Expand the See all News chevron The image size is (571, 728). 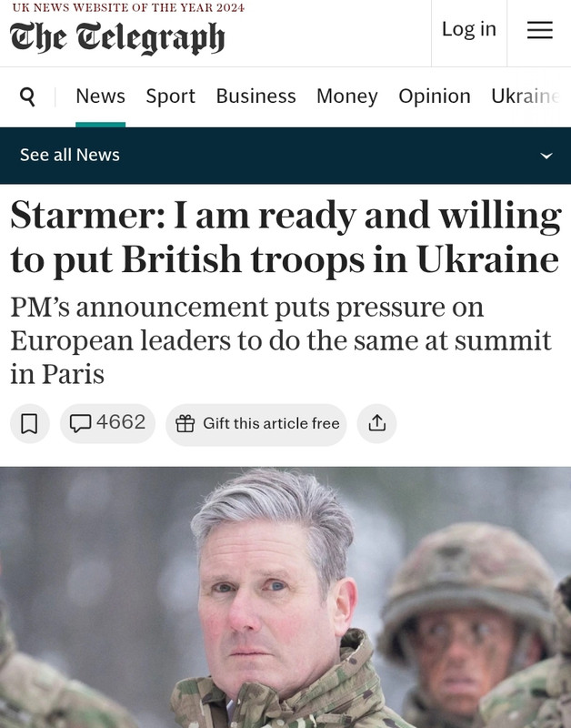546,156
